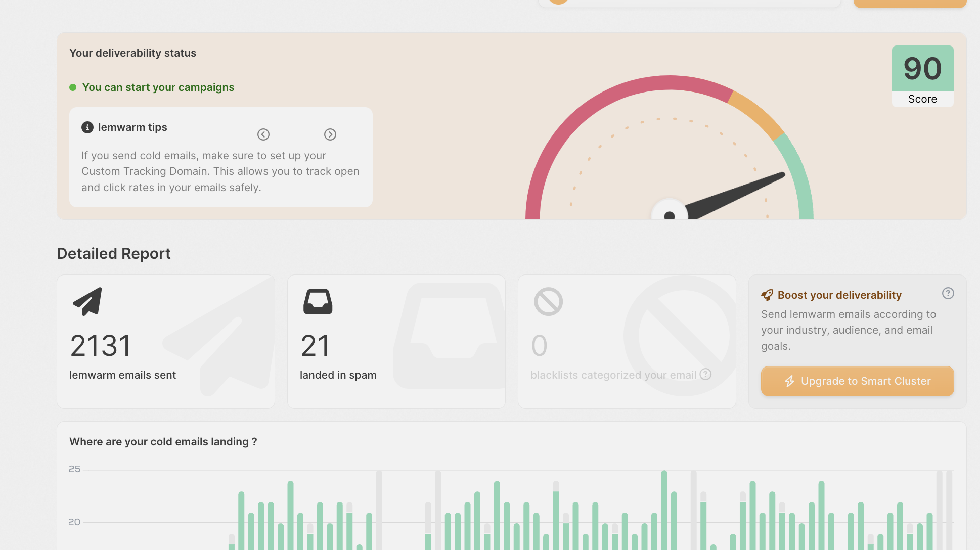Show the previous lemwarm tip

pyautogui.click(x=263, y=134)
